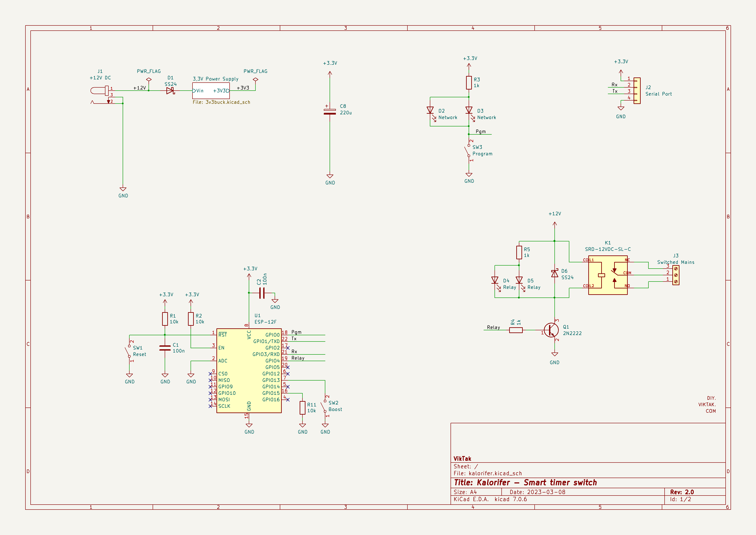
Task: Open the 3v3buck.kicad_sch sheet link
Action: [x=221, y=102]
